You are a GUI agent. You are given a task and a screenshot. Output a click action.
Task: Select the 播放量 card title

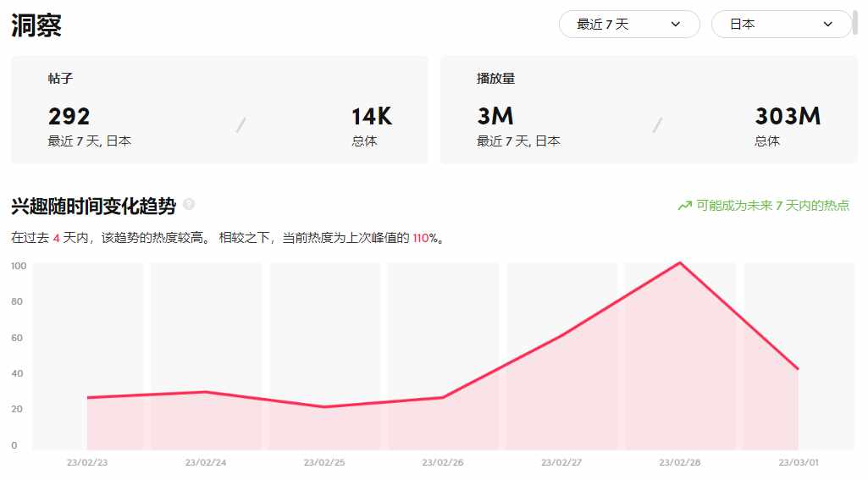[x=496, y=79]
